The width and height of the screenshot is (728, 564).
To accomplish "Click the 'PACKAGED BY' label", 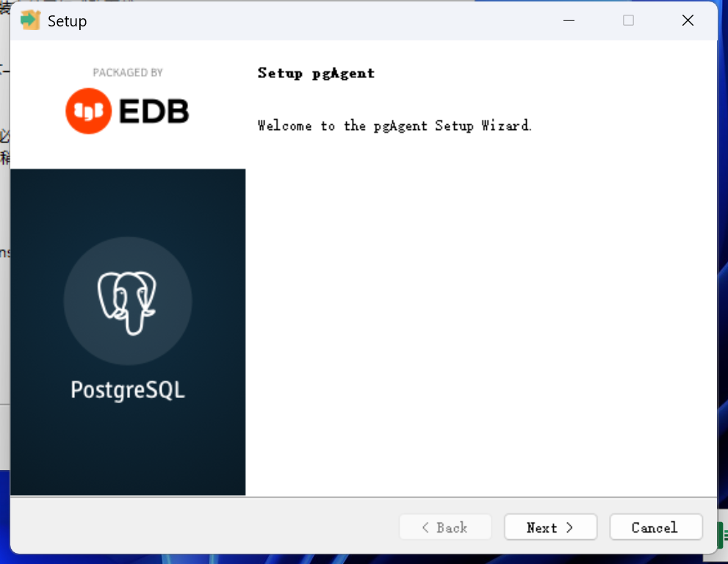I will (128, 73).
